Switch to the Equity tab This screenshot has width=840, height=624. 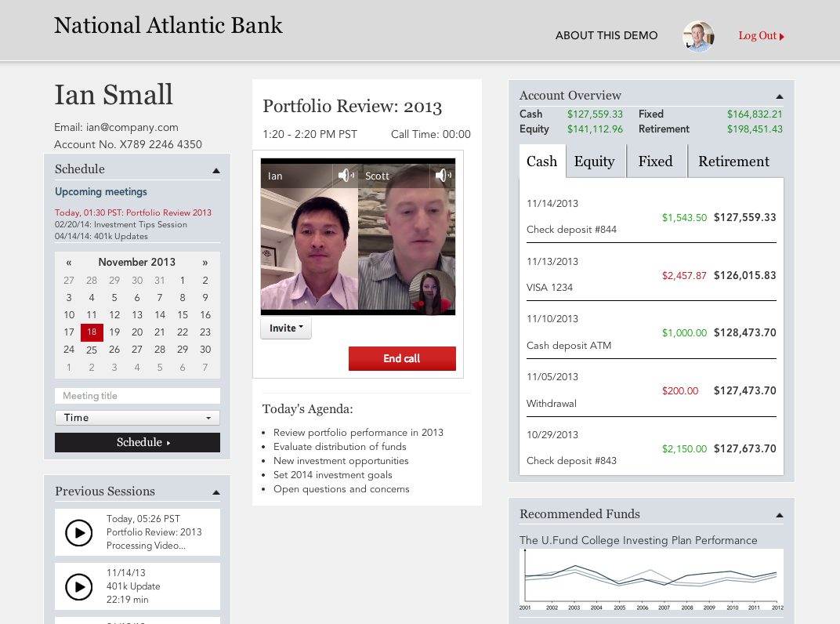coord(595,161)
